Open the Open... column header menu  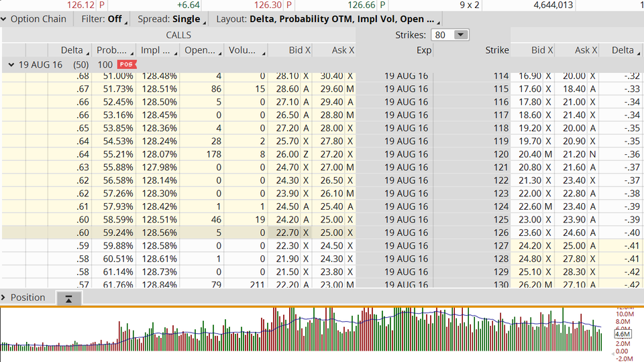click(x=220, y=52)
